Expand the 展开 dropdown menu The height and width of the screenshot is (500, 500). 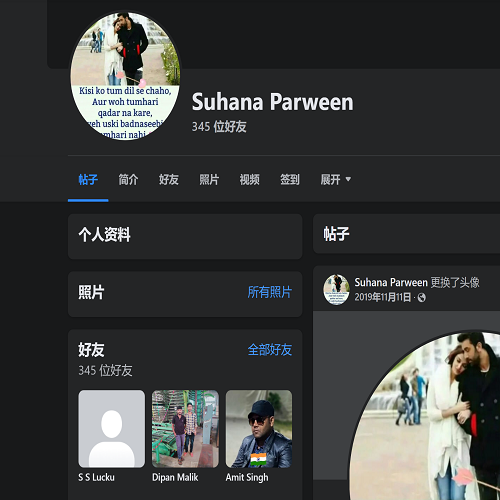pos(336,180)
